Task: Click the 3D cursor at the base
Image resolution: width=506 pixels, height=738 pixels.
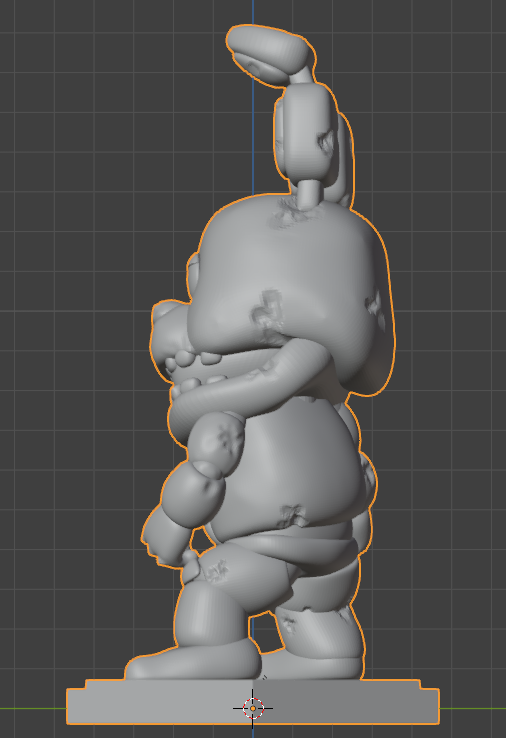Action: (253, 708)
